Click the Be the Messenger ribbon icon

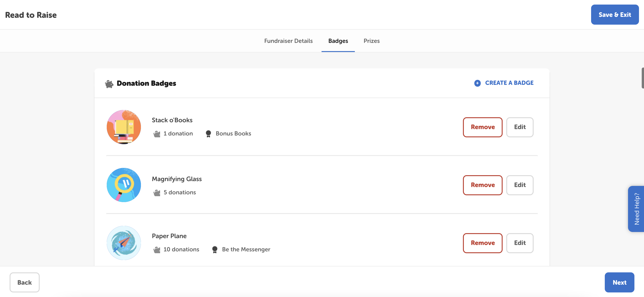(215, 249)
